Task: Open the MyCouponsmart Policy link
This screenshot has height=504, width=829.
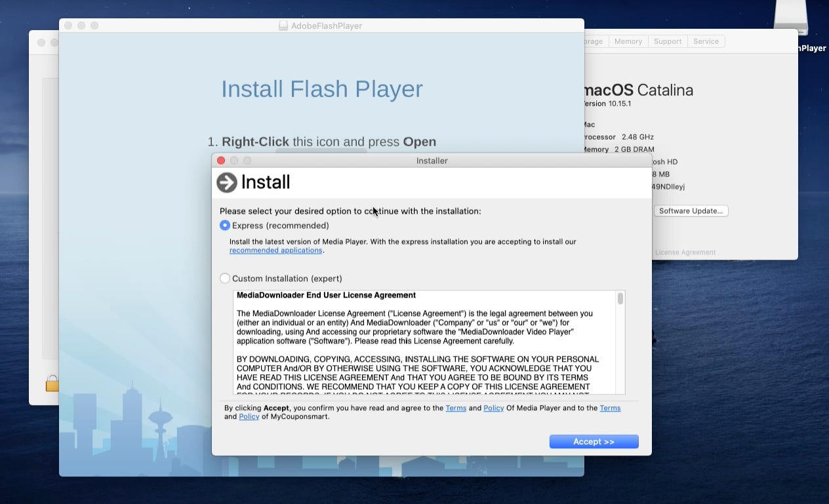Action: click(x=249, y=416)
